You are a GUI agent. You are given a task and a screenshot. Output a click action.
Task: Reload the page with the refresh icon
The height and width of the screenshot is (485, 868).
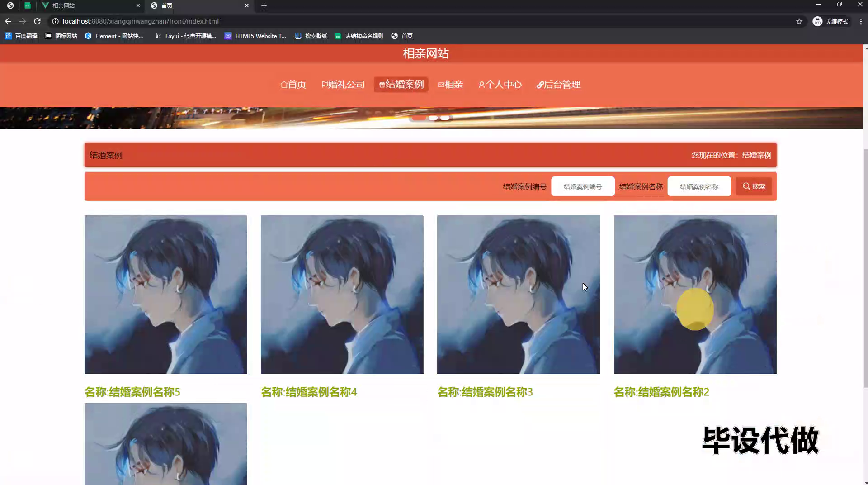[38, 21]
